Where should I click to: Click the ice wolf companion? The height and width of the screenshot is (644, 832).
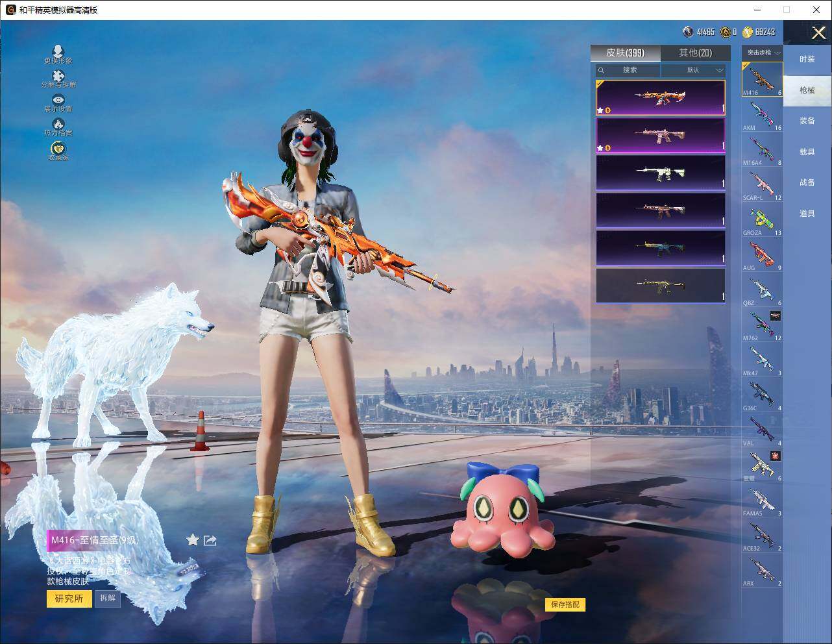pyautogui.click(x=117, y=364)
